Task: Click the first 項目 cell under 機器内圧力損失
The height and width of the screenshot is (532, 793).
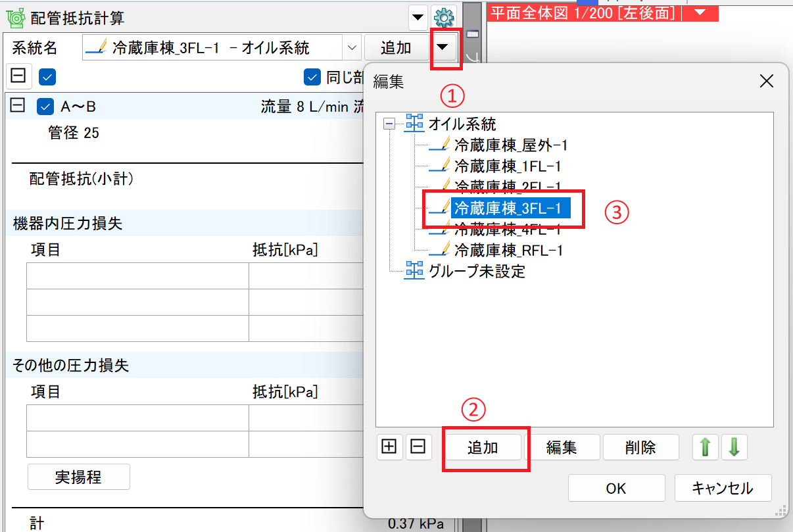Action: tap(137, 276)
